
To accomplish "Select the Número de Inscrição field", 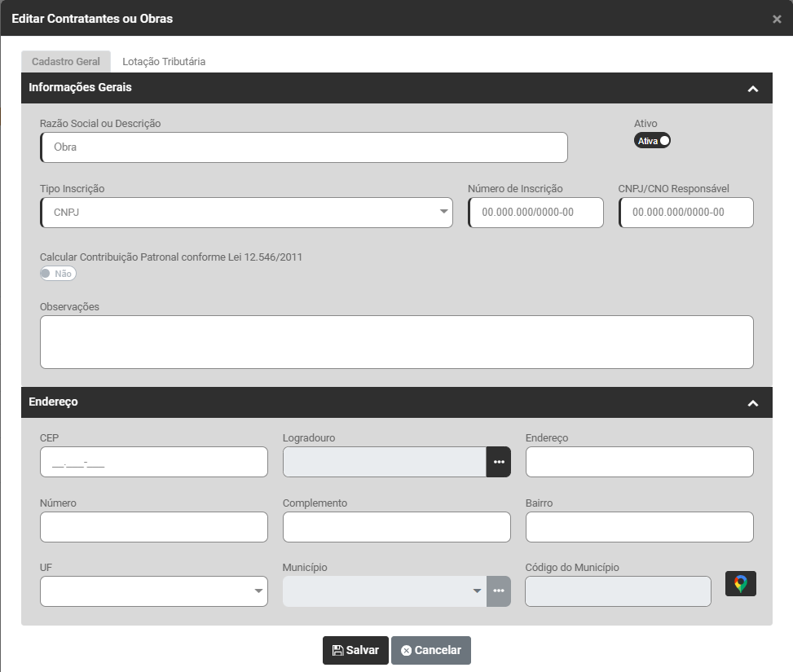I will tap(536, 213).
